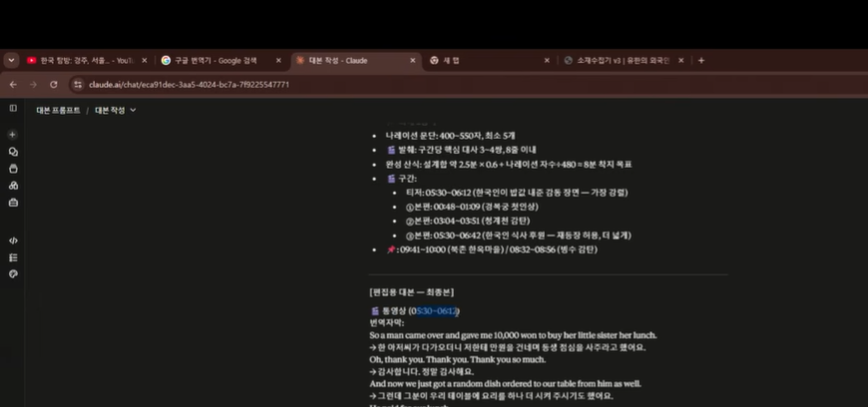The width and height of the screenshot is (868, 407).
Task: Toggle the Claude sidebar panel icon
Action: point(13,109)
